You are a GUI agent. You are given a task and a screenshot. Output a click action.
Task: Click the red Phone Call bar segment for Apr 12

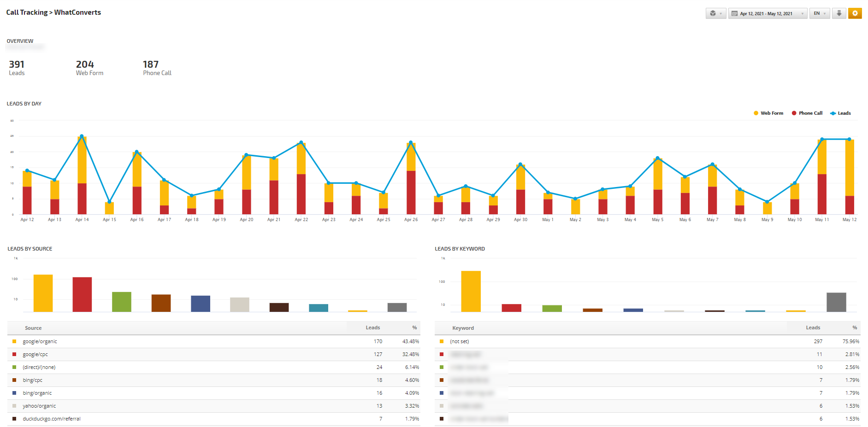[x=27, y=200]
